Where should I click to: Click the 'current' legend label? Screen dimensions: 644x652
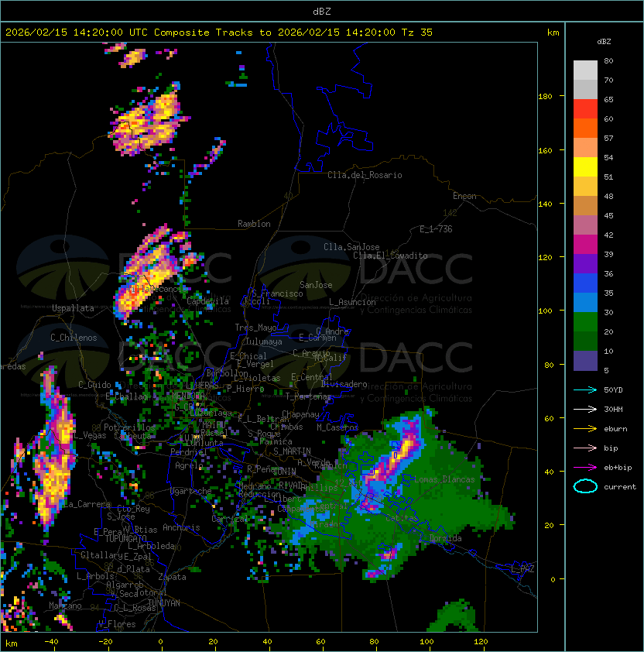(620, 487)
